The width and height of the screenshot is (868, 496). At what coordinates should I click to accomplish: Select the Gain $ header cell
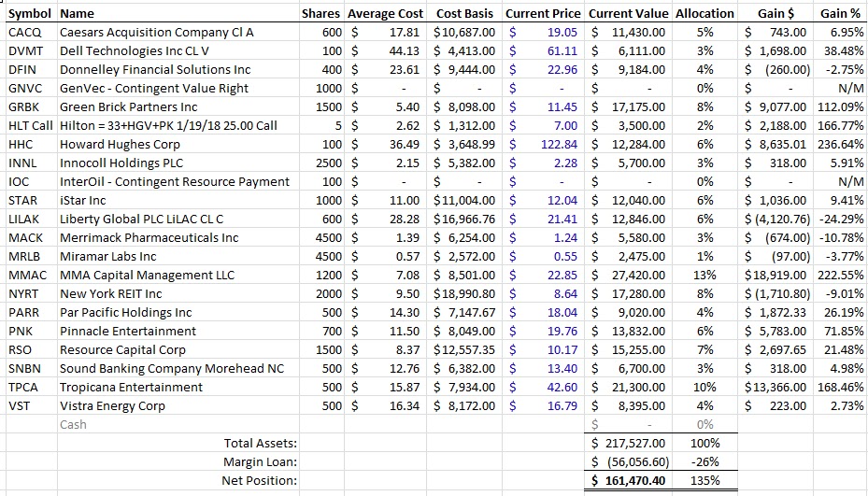[776, 13]
